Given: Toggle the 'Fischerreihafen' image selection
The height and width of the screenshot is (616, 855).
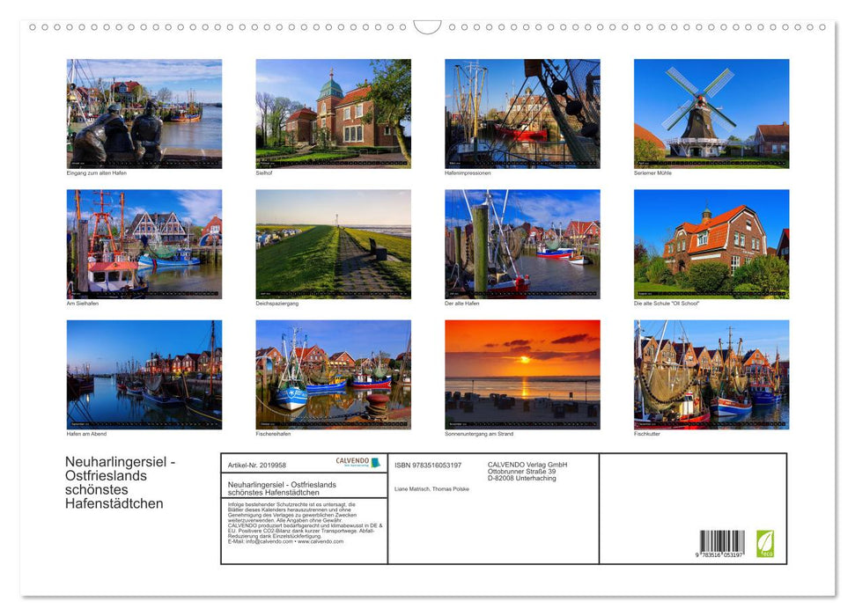Looking at the screenshot, I should coord(333,374).
